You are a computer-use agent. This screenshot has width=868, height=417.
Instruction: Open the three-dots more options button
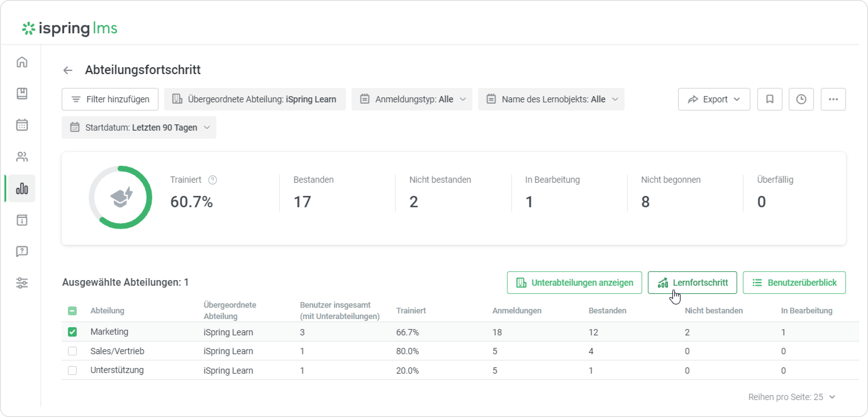coord(833,99)
